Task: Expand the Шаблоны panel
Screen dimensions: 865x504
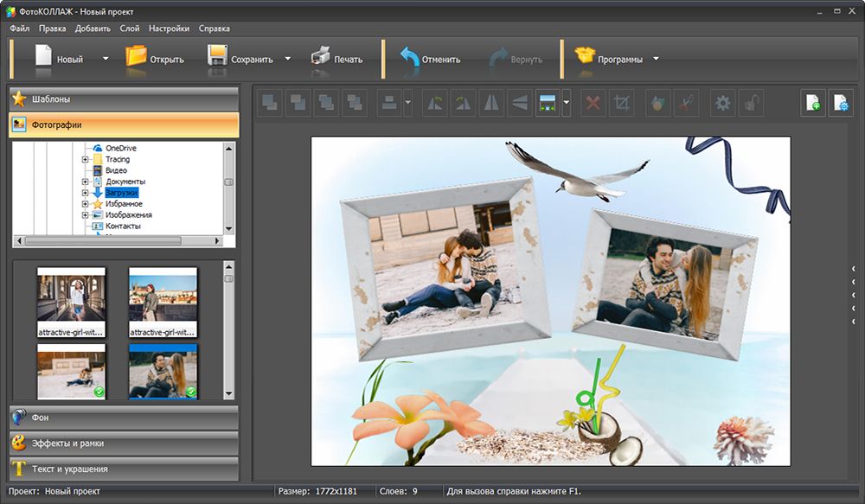Action: tap(124, 99)
